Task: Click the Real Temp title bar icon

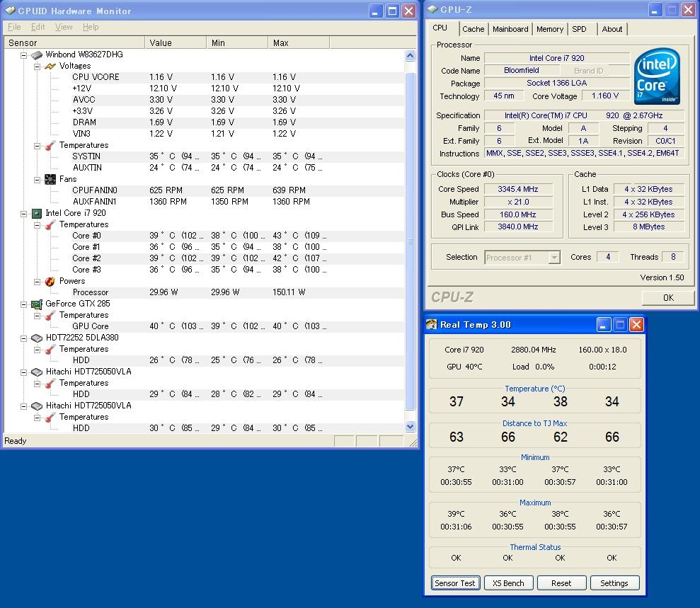Action: 431,325
